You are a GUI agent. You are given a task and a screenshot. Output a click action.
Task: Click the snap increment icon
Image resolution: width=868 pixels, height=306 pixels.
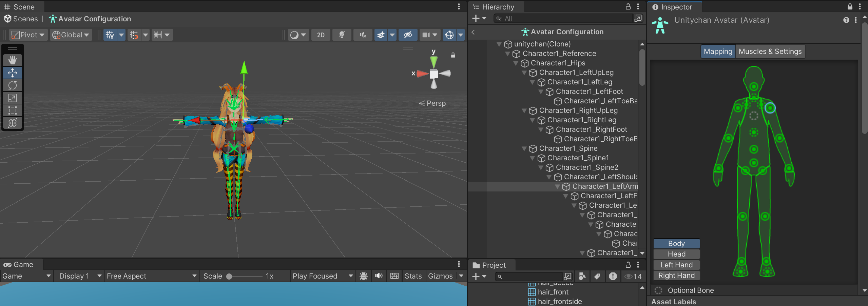tap(134, 35)
